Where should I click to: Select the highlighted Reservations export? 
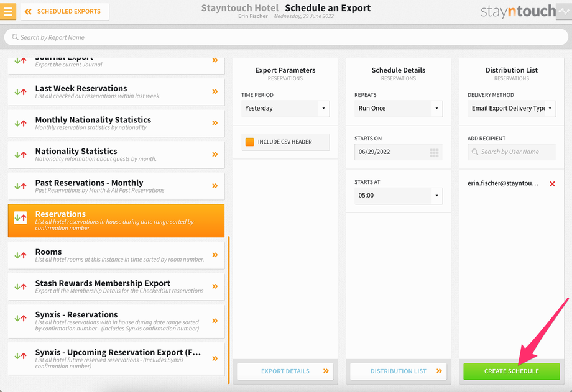(116, 221)
